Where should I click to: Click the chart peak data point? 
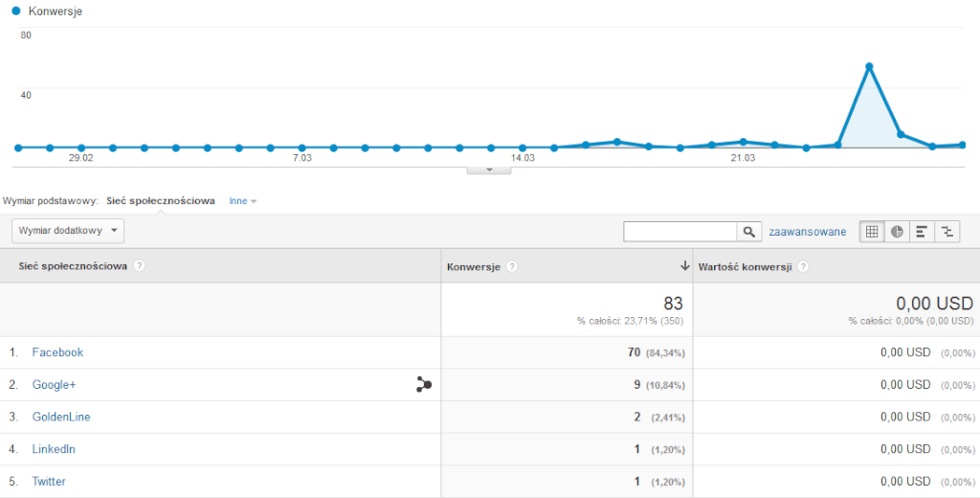869,66
